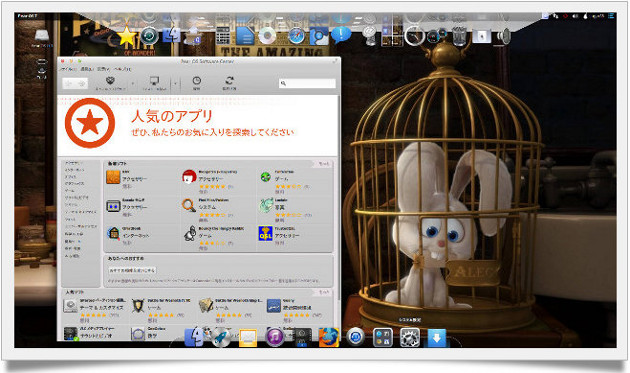Open History with the clock icon
This screenshot has height=373, width=630.
point(196,82)
